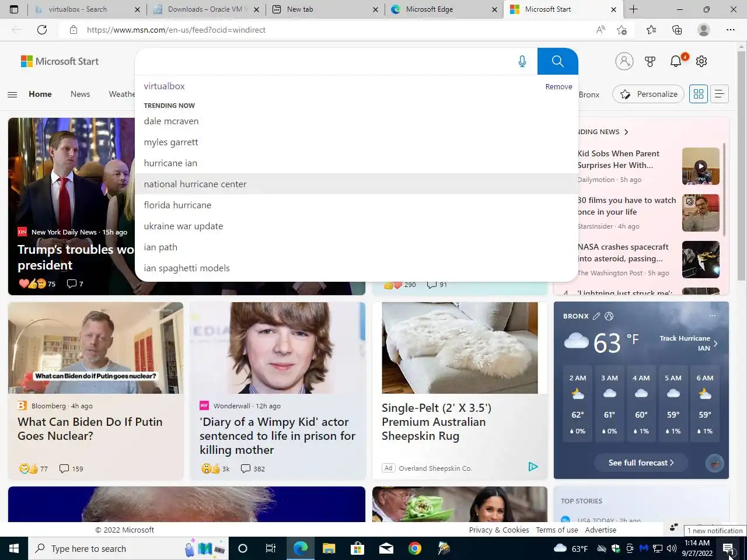Select the 'ukraine war update' suggestion

357,226
